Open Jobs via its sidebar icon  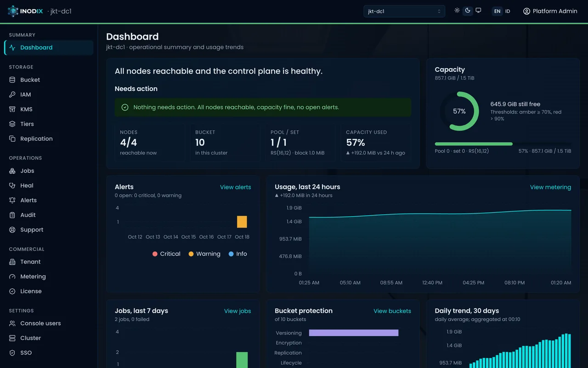[x=12, y=171]
